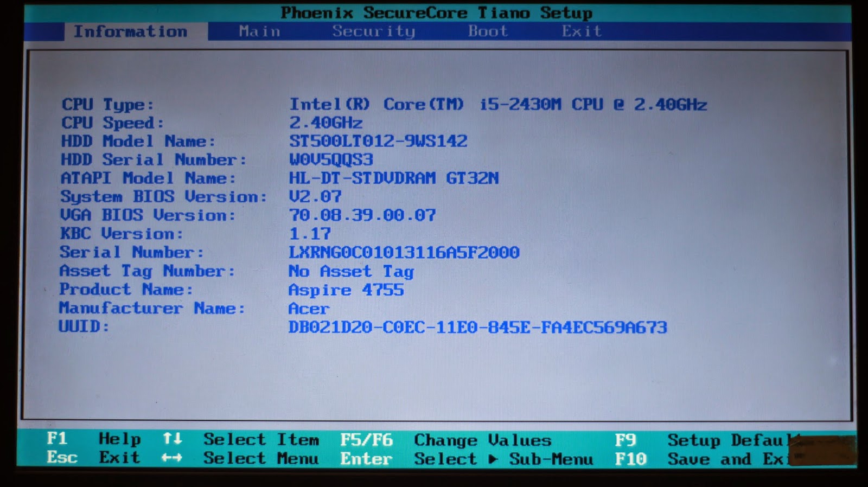Image resolution: width=868 pixels, height=487 pixels.
Task: Select the 70.08.39.00.07 value
Action: click(x=362, y=215)
